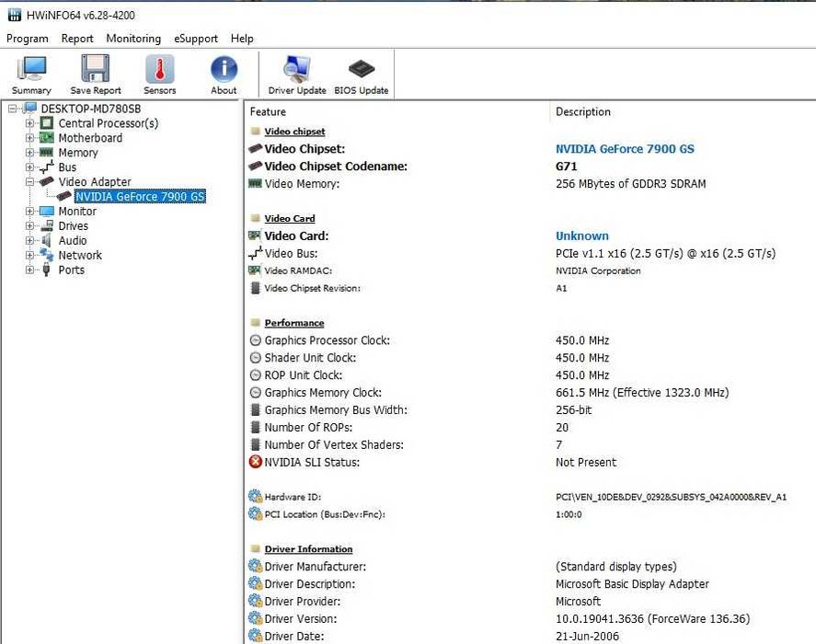Select the 256 MBytes of GDDR3 SDRAM value
Viewport: 816px width, 644px height.
[631, 184]
